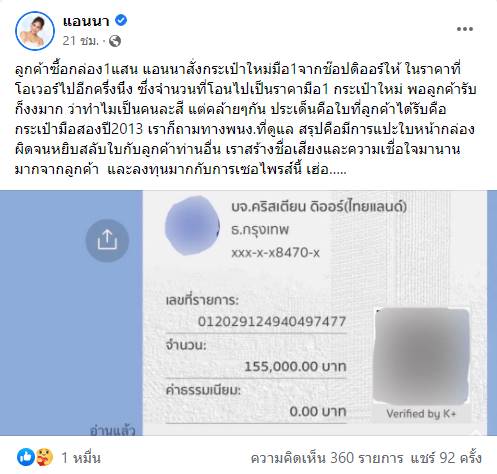Click the 21 ชม. timestamp link
Screen dimensions: 497x474
[81, 41]
